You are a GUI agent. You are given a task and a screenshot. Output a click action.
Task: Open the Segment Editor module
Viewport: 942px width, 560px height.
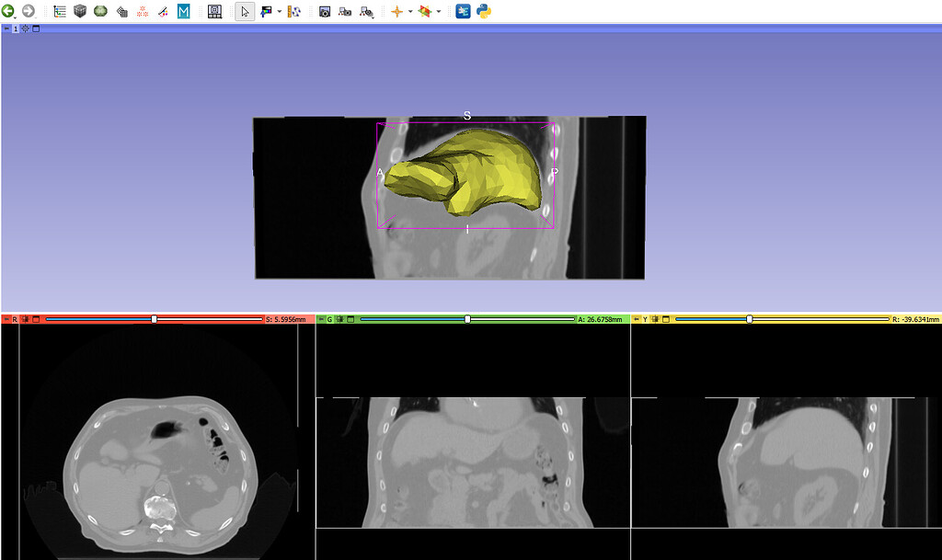coord(162,12)
